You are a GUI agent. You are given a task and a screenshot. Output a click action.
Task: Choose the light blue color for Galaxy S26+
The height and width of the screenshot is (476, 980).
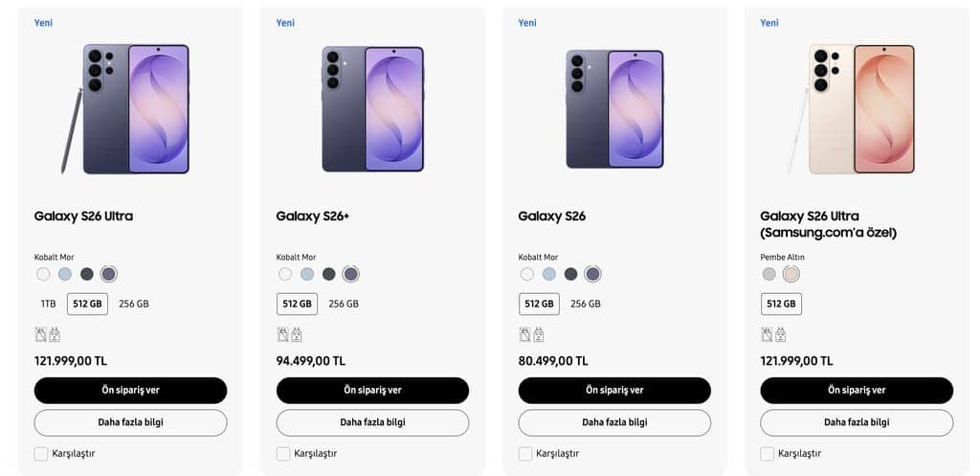[307, 274]
